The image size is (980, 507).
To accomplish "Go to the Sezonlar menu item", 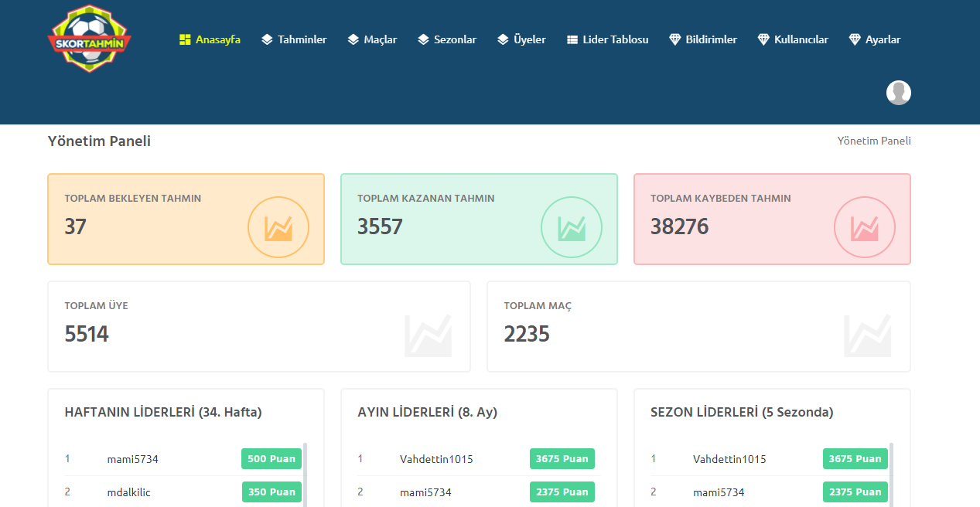I will pos(447,39).
